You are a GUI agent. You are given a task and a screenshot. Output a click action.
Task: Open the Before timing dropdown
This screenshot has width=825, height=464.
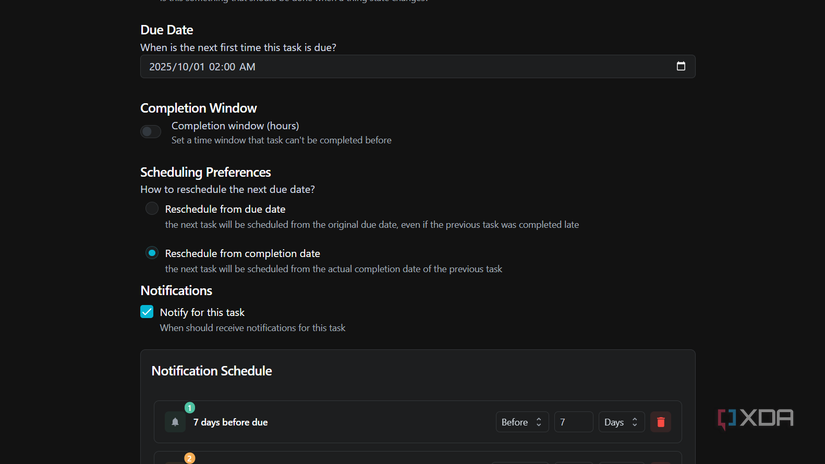522,422
